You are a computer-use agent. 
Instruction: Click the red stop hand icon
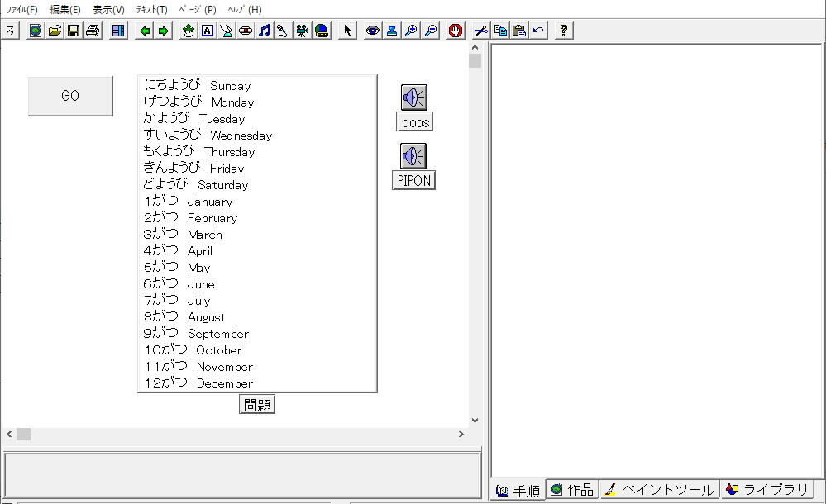coord(456,31)
